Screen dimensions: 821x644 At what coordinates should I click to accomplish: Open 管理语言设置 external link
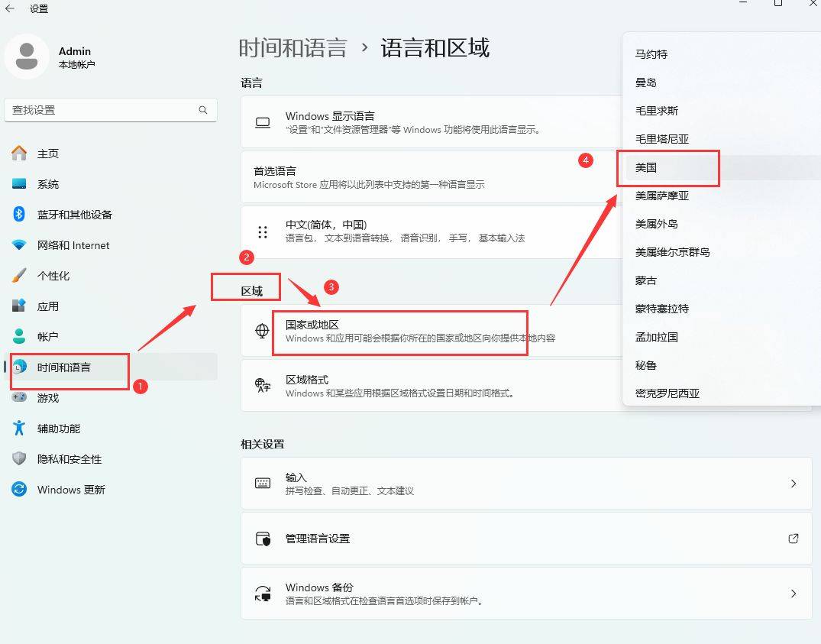click(794, 539)
